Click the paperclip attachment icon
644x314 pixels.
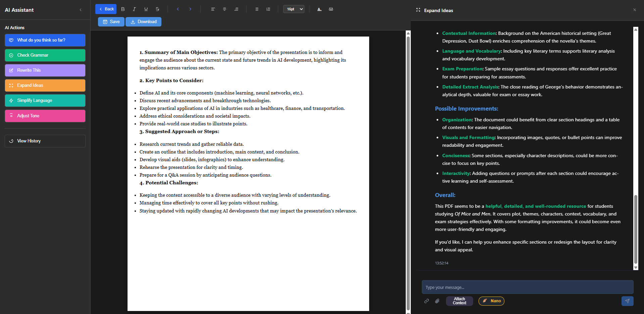[x=437, y=301]
